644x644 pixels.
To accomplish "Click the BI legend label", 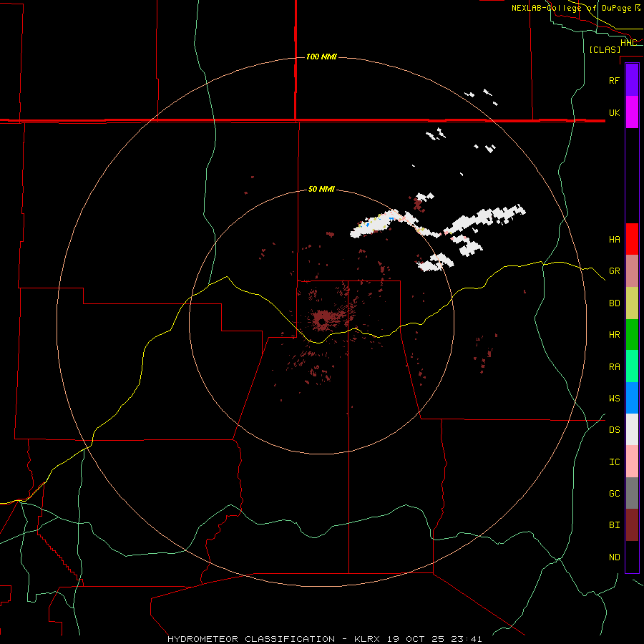I will coord(614,525).
